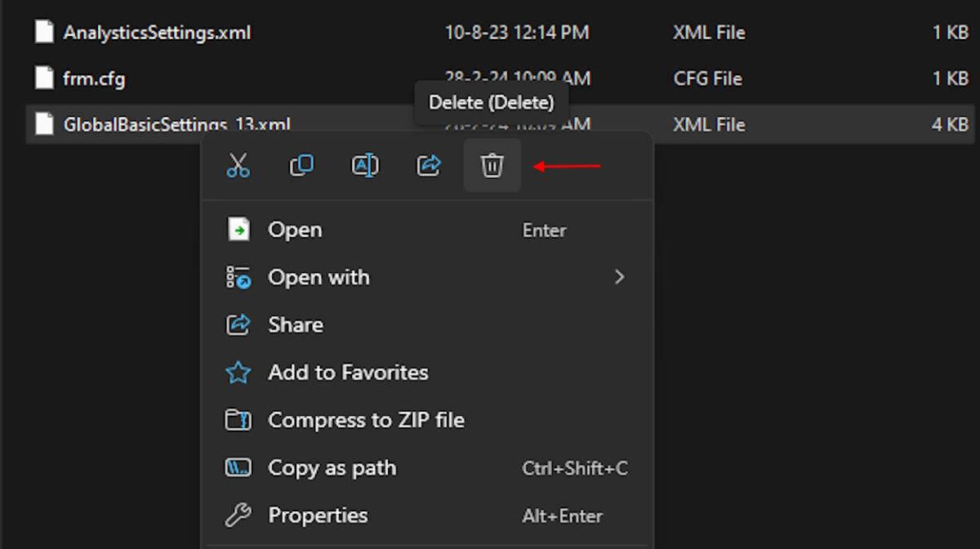Choose Open from the context menu
This screenshot has height=549, width=980.
click(x=295, y=230)
